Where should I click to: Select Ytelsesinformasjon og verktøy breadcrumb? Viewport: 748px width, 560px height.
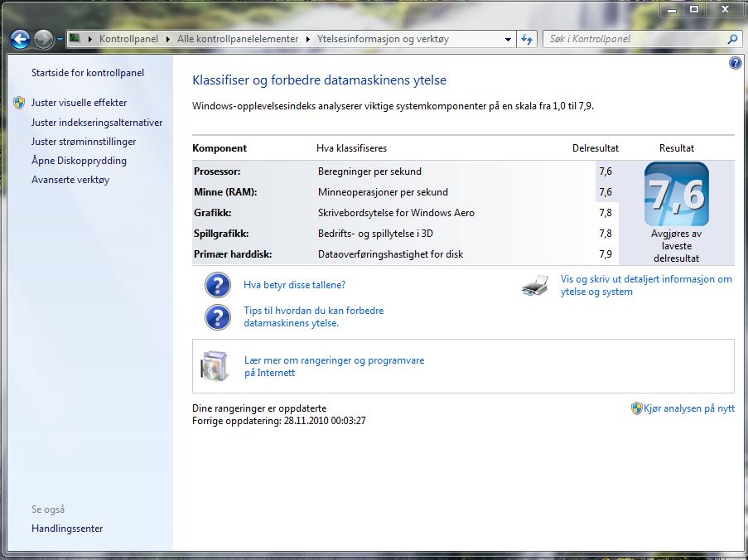point(383,39)
